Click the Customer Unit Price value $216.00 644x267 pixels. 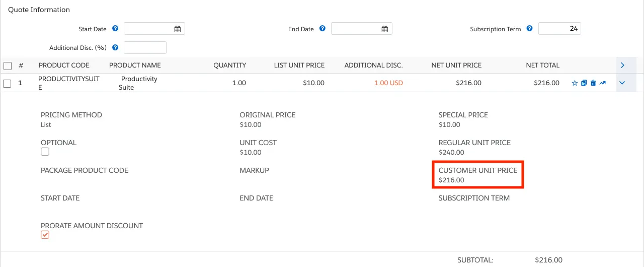451,180
